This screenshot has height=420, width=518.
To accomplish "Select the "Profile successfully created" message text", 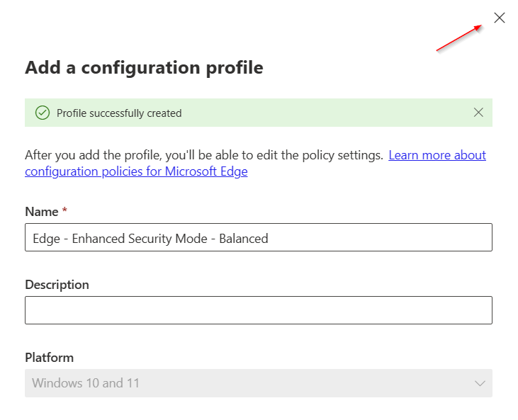I will coord(119,113).
